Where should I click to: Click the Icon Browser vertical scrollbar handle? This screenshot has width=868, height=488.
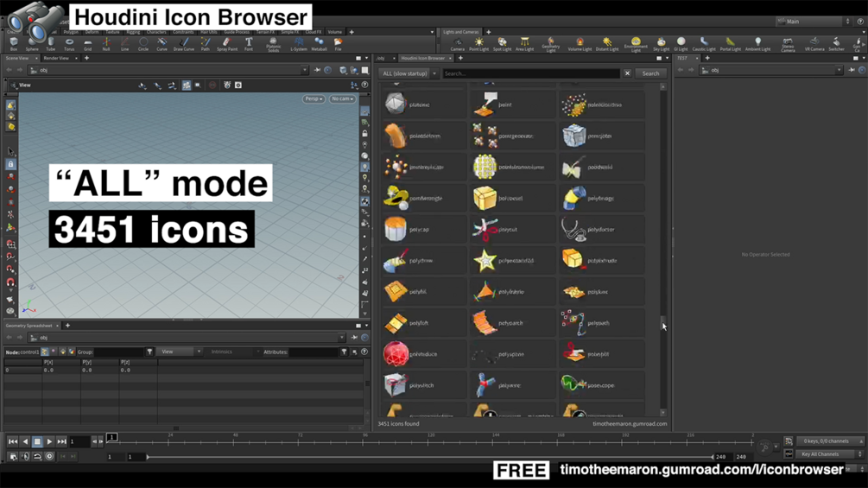(662, 322)
